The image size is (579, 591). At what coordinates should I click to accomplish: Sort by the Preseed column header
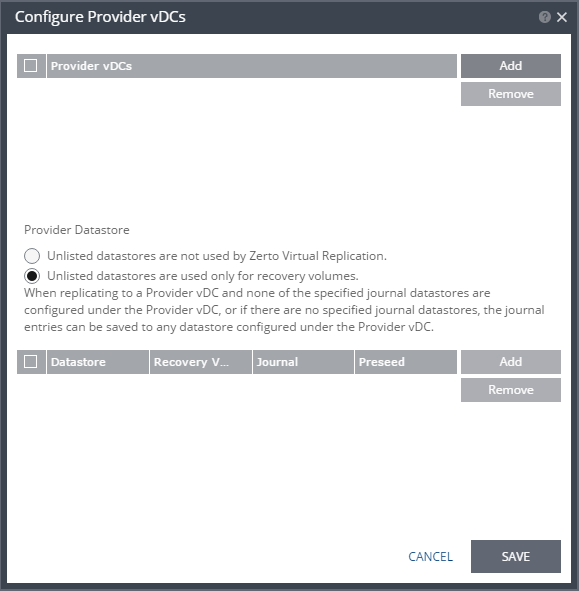(406, 362)
